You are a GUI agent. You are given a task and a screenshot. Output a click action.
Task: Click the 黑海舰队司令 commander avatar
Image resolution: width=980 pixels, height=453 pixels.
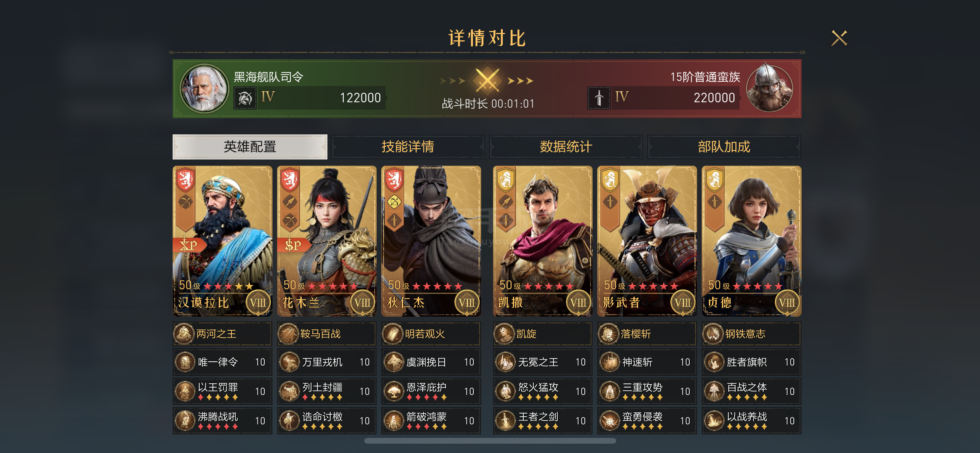click(x=204, y=89)
